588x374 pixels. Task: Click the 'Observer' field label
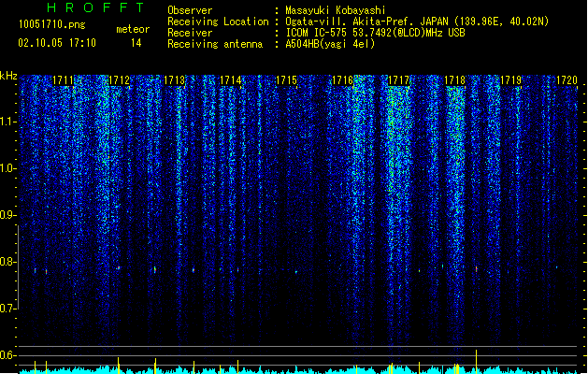click(190, 10)
